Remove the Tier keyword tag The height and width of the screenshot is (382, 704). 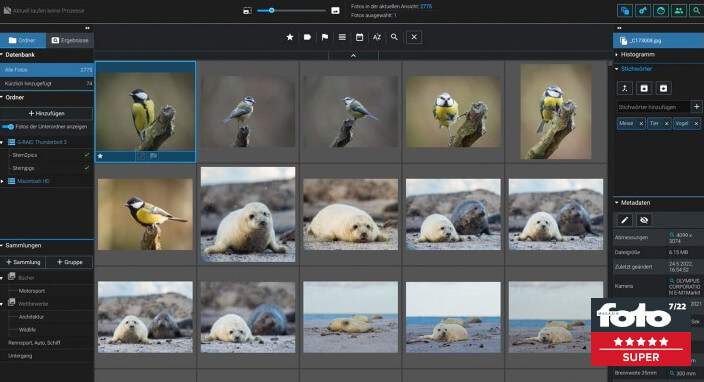tap(666, 123)
